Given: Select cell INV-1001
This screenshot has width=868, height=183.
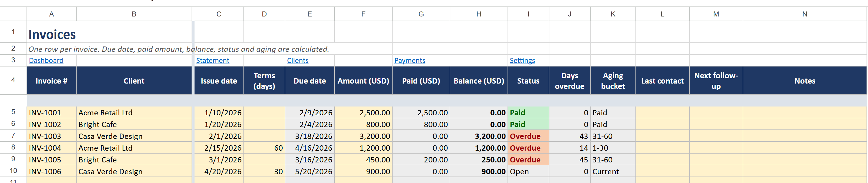Looking at the screenshot, I should pyautogui.click(x=52, y=113).
